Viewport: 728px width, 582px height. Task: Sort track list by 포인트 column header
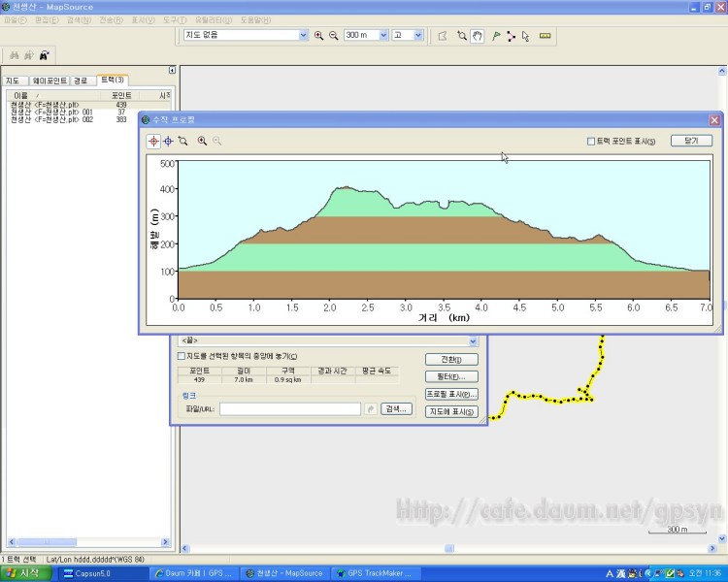[121, 96]
